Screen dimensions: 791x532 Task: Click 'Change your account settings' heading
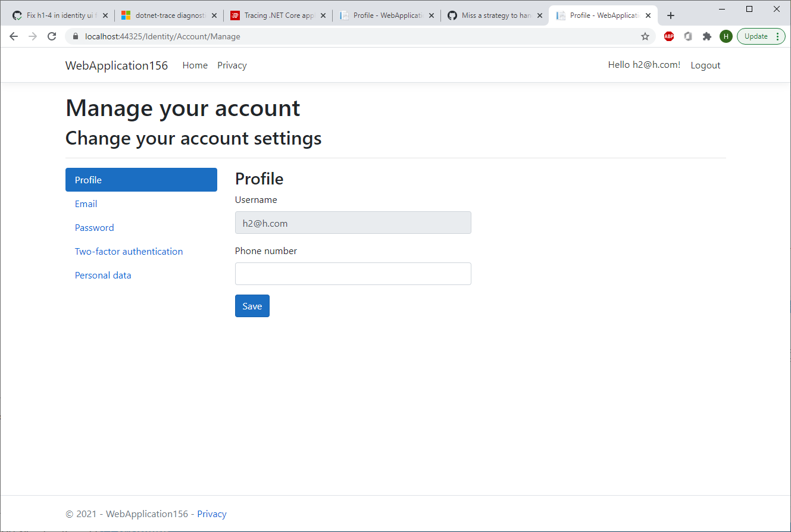click(193, 138)
